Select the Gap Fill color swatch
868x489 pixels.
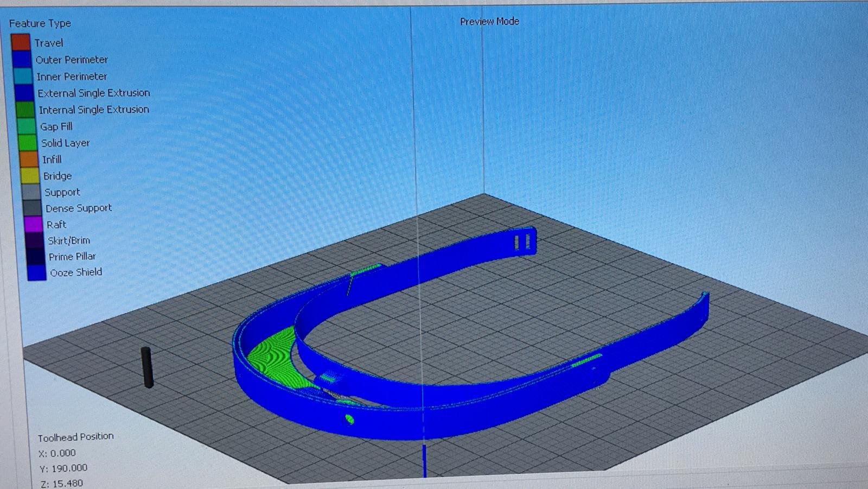pyautogui.click(x=26, y=126)
